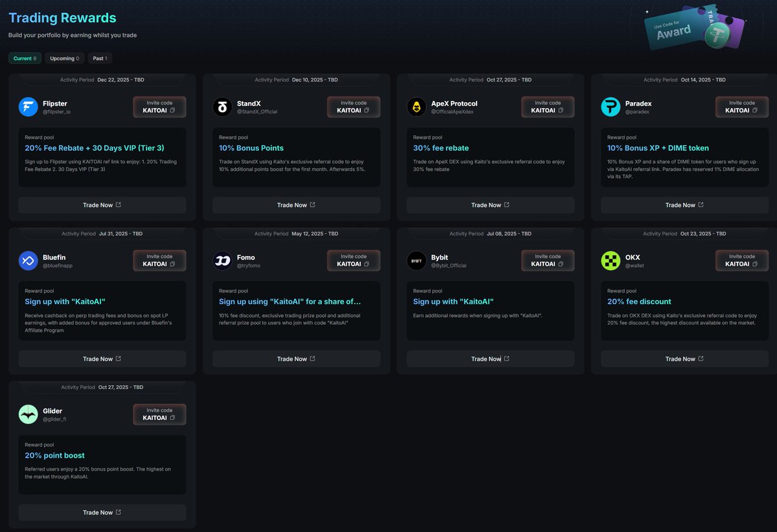Open the @flipster_io handle
Image resolution: width=777 pixels, height=532 pixels.
(56, 112)
